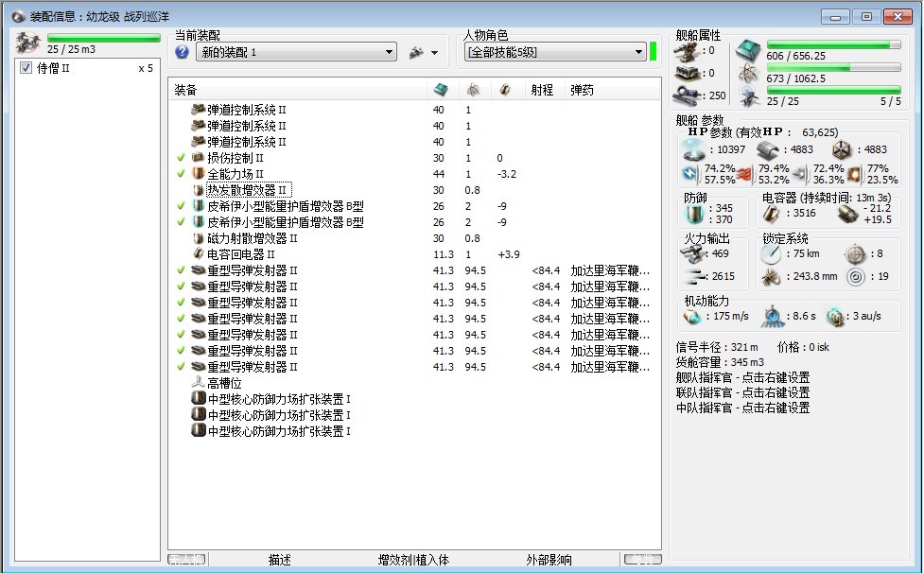Click the align time icon beside 8.6 s

(772, 317)
